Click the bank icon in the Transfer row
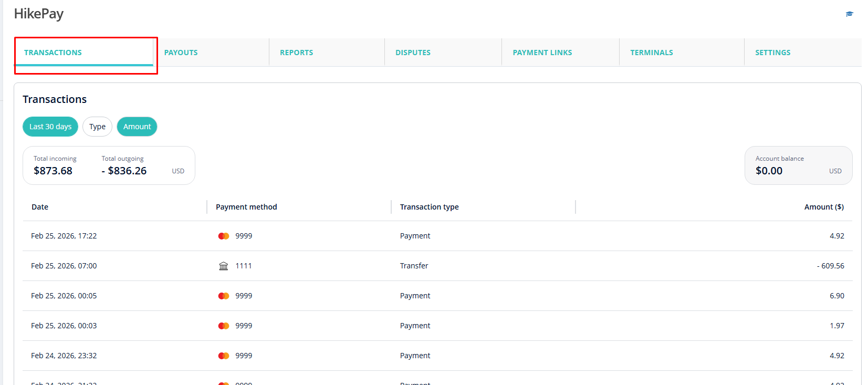The height and width of the screenshot is (385, 868). pos(224,266)
